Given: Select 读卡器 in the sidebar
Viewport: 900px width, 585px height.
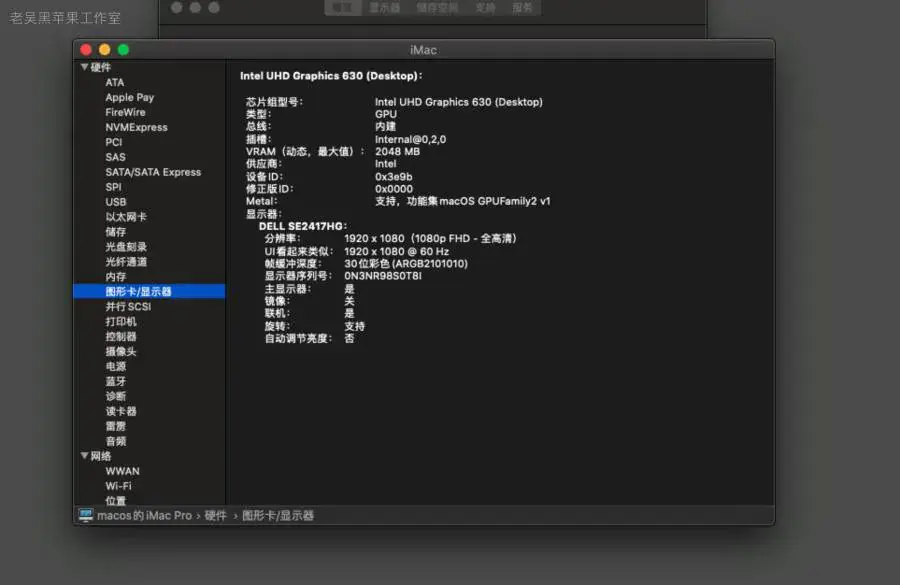Looking at the screenshot, I should (x=121, y=411).
